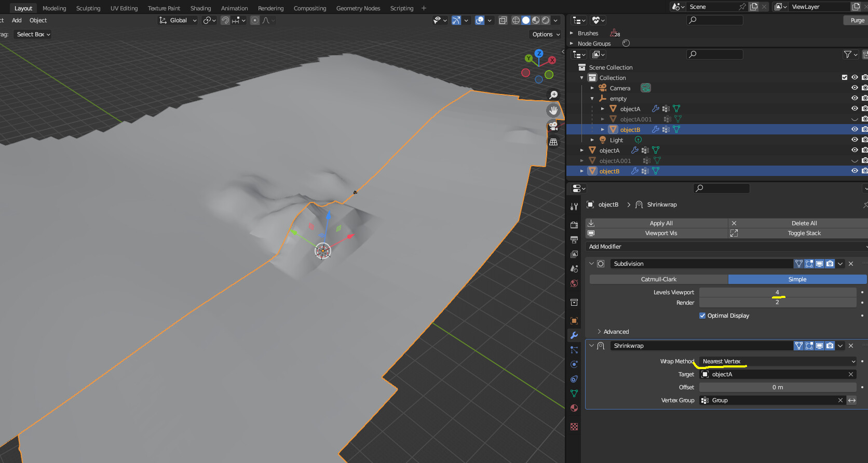The image size is (868, 463).
Task: Toggle Subdivision modifier viewport display icon
Action: point(820,264)
